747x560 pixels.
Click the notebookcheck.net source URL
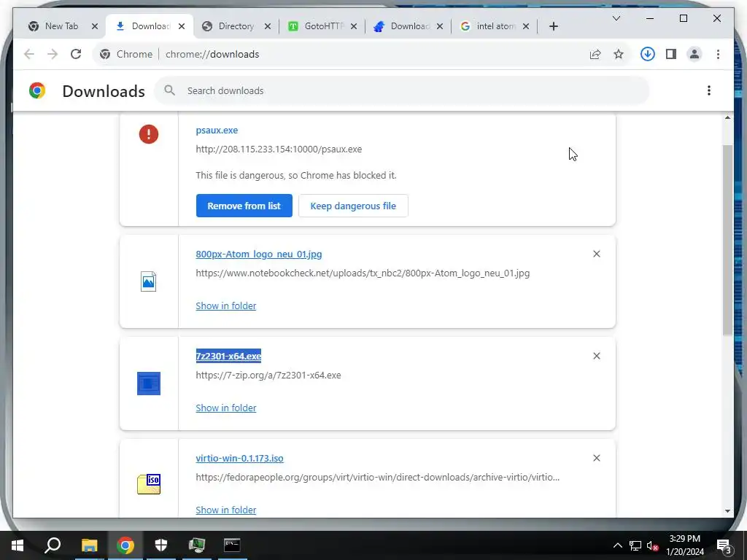click(363, 273)
